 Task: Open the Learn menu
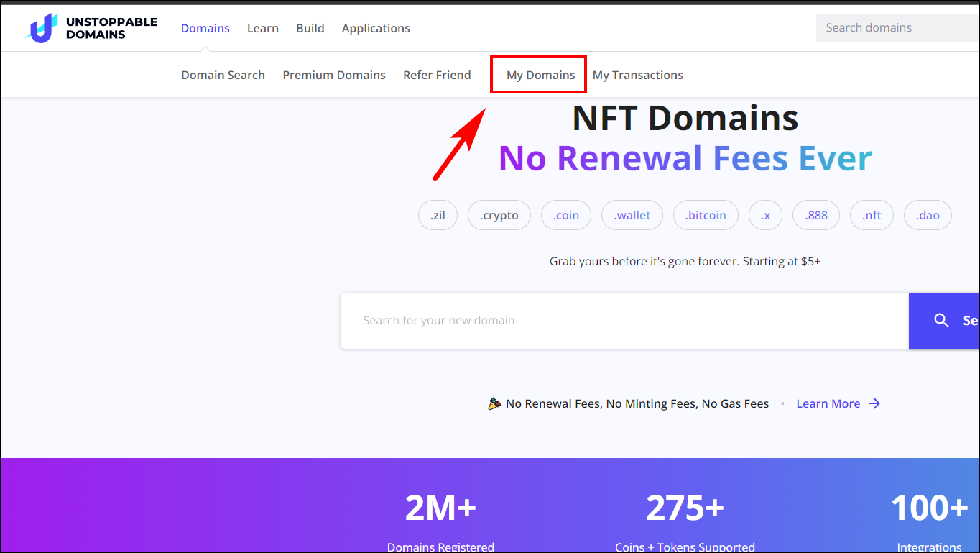coord(263,28)
